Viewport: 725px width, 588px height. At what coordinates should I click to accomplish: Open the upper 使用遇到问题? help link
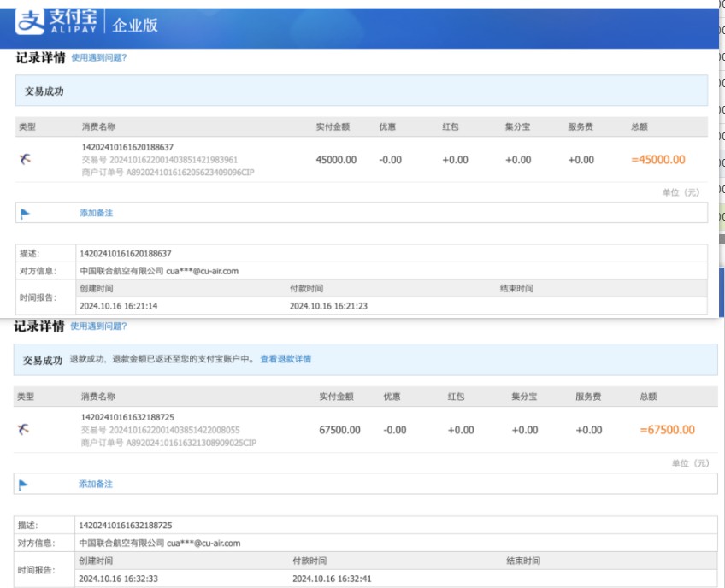(x=98, y=58)
